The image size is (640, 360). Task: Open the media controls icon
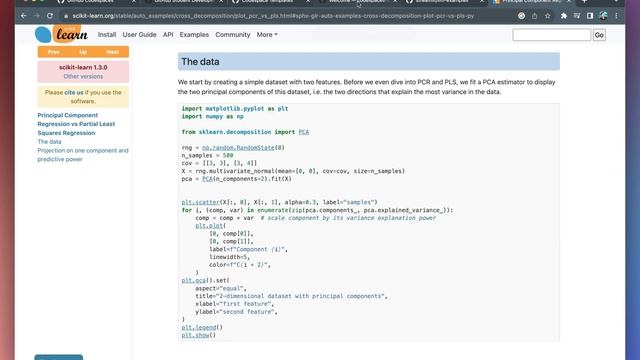(577, 16)
